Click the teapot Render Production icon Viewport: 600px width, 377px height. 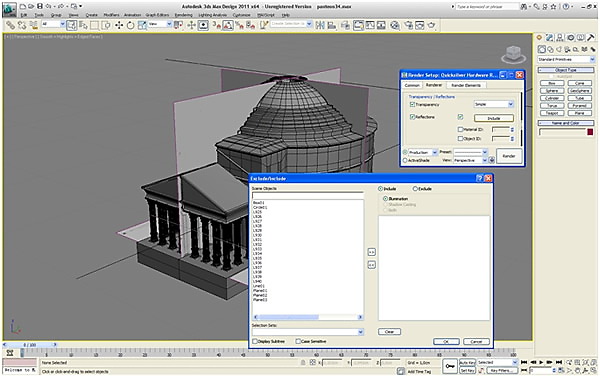[432, 26]
